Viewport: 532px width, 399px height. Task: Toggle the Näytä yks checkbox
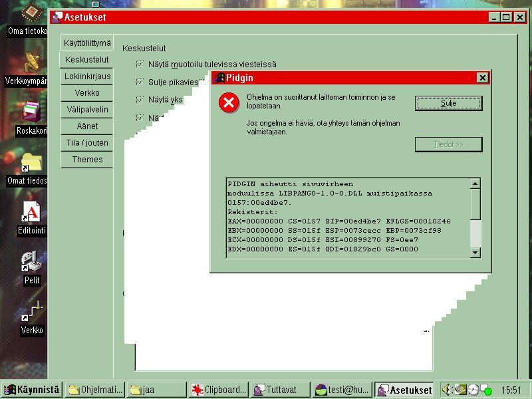tap(140, 99)
